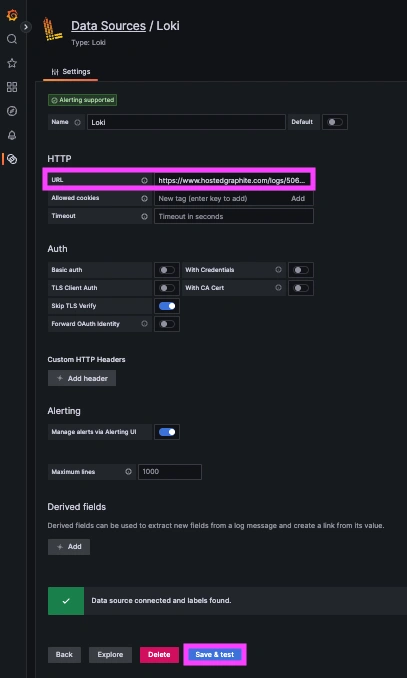
Task: Click the Data source connected message
Action: [x=161, y=601]
